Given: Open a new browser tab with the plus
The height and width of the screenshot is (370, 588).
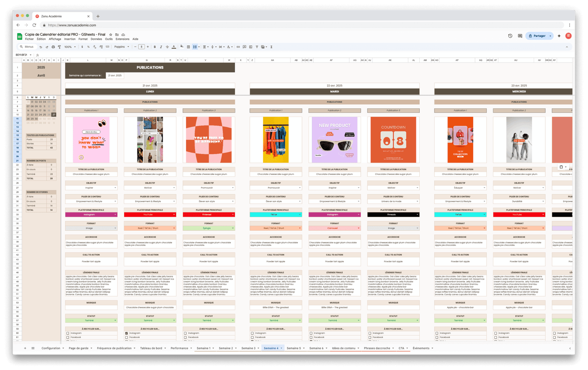Looking at the screenshot, I should (x=98, y=16).
